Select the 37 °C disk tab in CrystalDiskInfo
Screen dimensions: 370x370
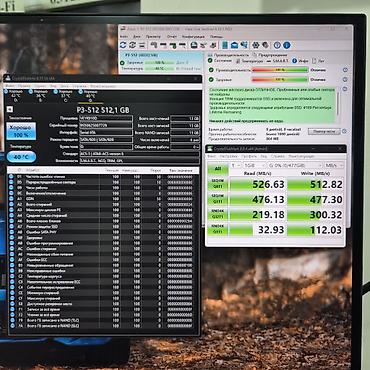pos(65,95)
